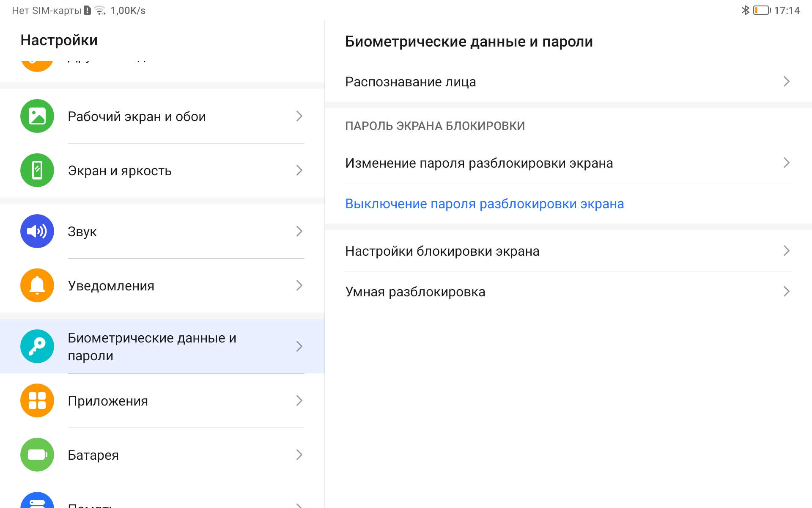Open Уведомления settings
This screenshot has width=812, height=508.
coord(162,285)
